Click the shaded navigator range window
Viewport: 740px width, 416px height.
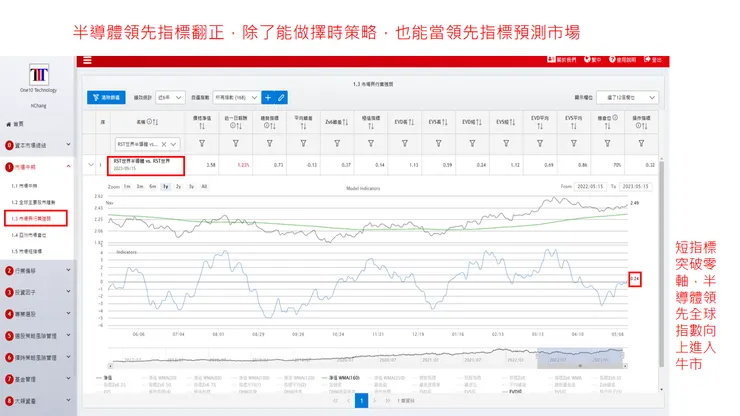pos(580,356)
